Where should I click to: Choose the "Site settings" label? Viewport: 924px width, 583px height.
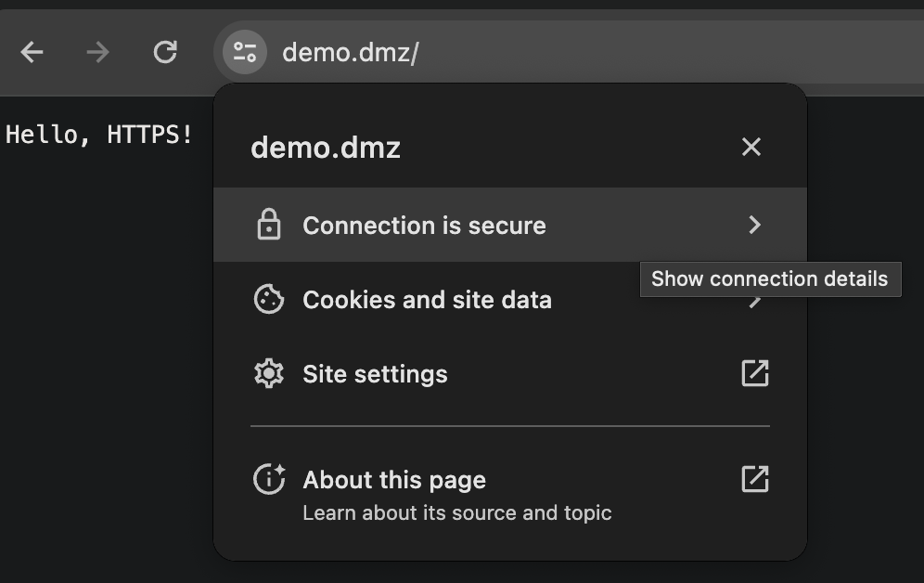pyautogui.click(x=375, y=374)
